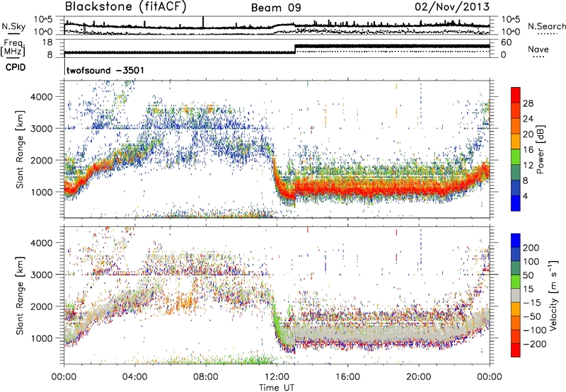
Task: Click the 04:00 time tick label
Action: pos(134,377)
